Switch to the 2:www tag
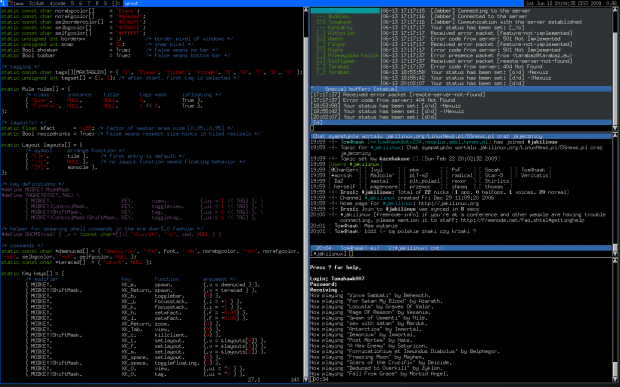 click(16, 3)
